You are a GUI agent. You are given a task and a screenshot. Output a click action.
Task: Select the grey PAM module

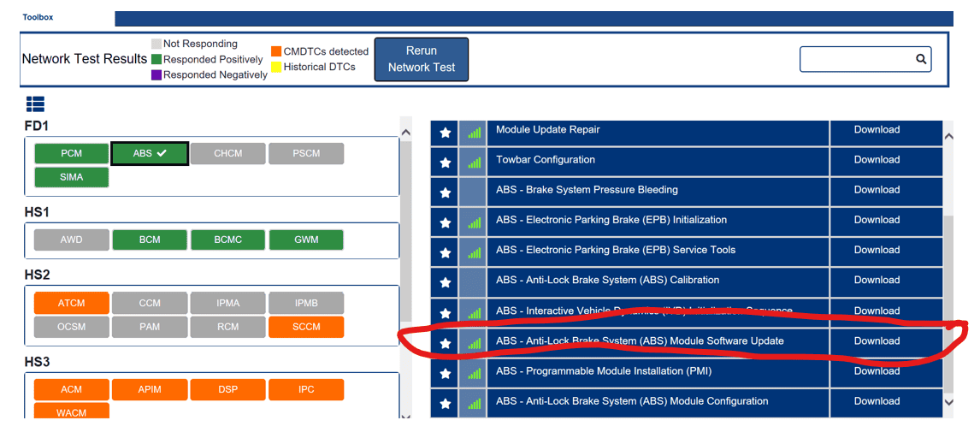coord(150,327)
